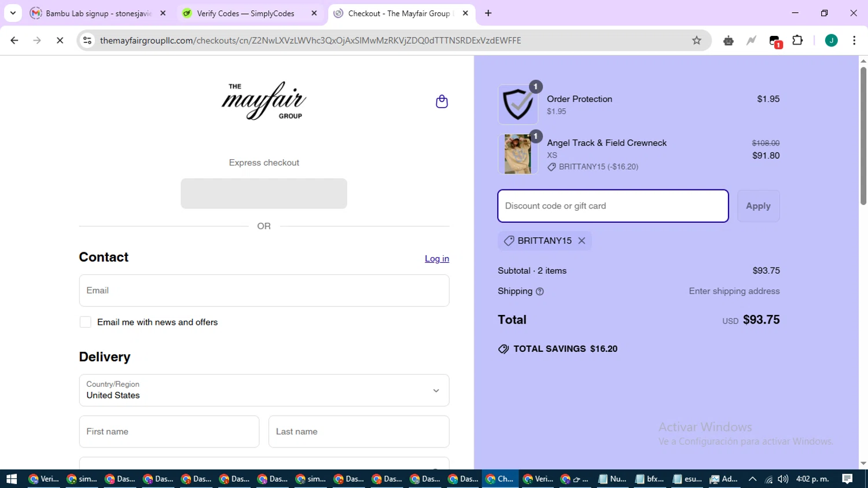Stop loading the page
The width and height of the screenshot is (868, 488).
coord(60,41)
